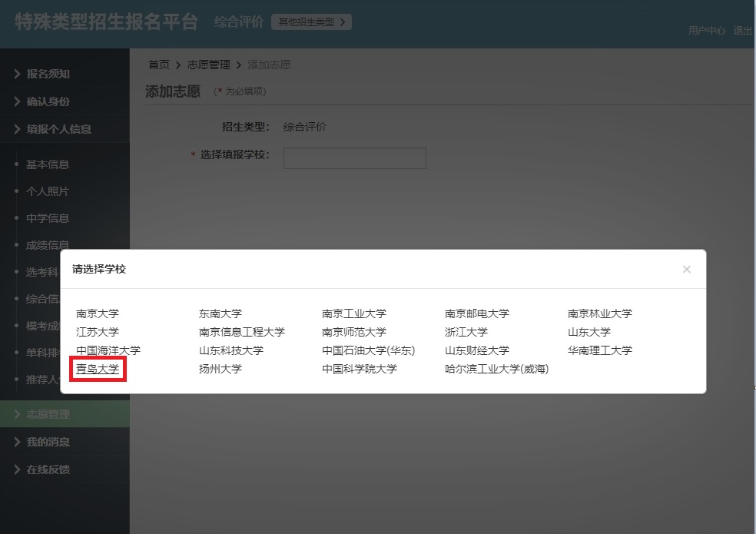Choose 东南大学 in the dialog
756x534 pixels.
click(x=220, y=313)
